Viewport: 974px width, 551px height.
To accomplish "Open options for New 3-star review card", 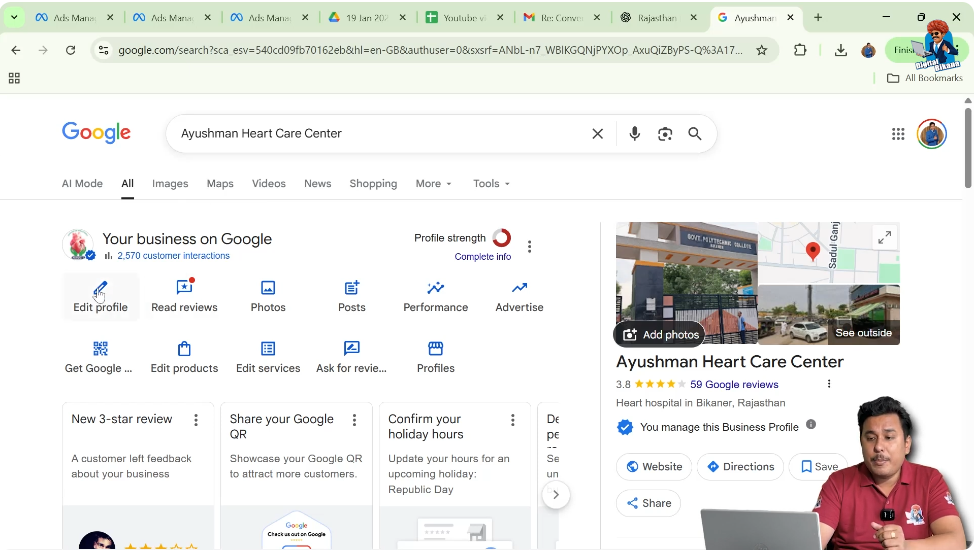I will 196,420.
